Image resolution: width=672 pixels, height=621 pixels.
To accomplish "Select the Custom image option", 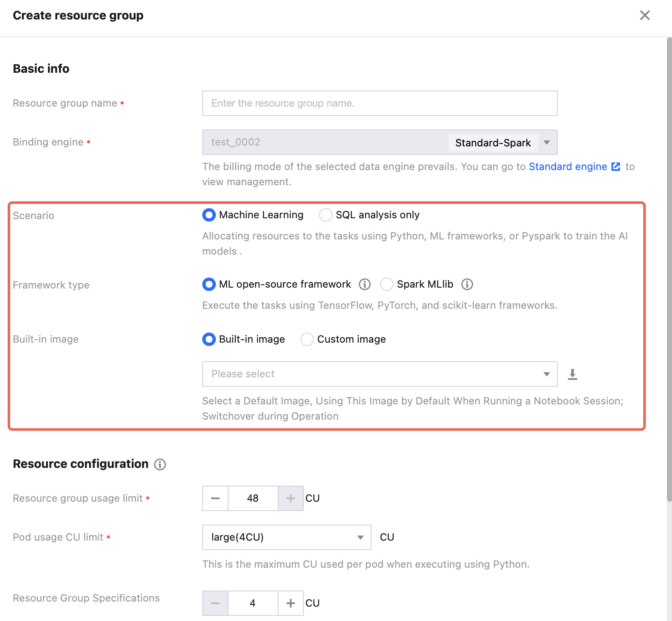I will pyautogui.click(x=307, y=339).
